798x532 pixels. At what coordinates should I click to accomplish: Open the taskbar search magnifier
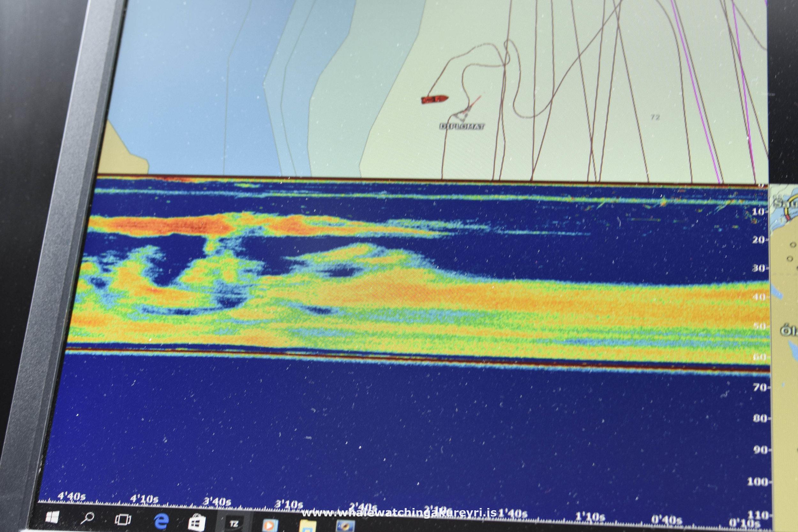click(x=87, y=518)
